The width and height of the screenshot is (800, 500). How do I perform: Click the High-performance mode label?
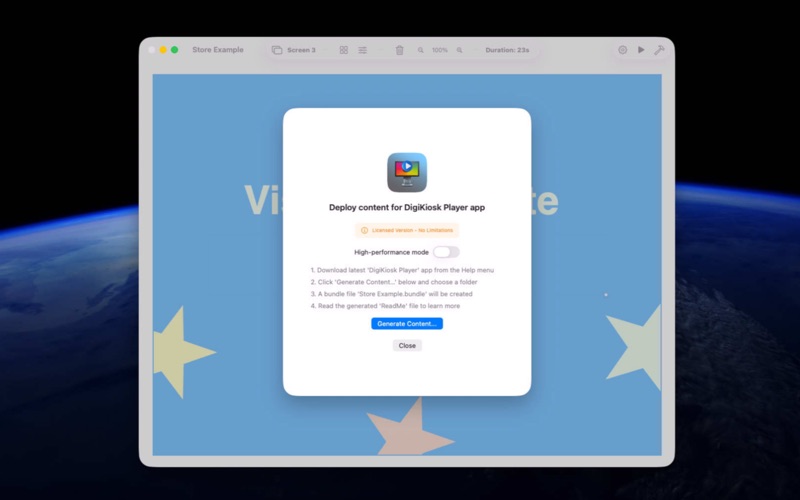point(391,252)
